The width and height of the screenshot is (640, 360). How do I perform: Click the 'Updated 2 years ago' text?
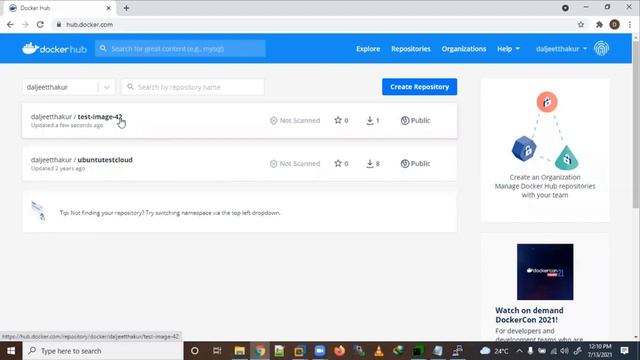(58, 168)
